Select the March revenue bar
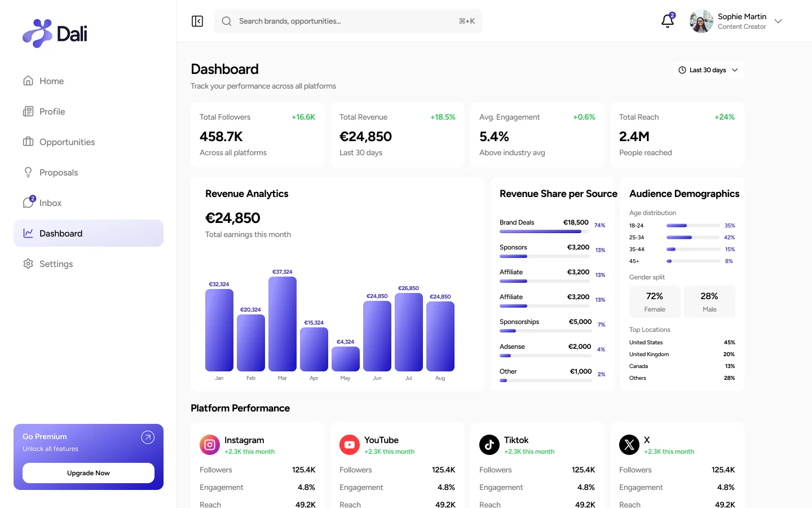 pyautogui.click(x=283, y=324)
